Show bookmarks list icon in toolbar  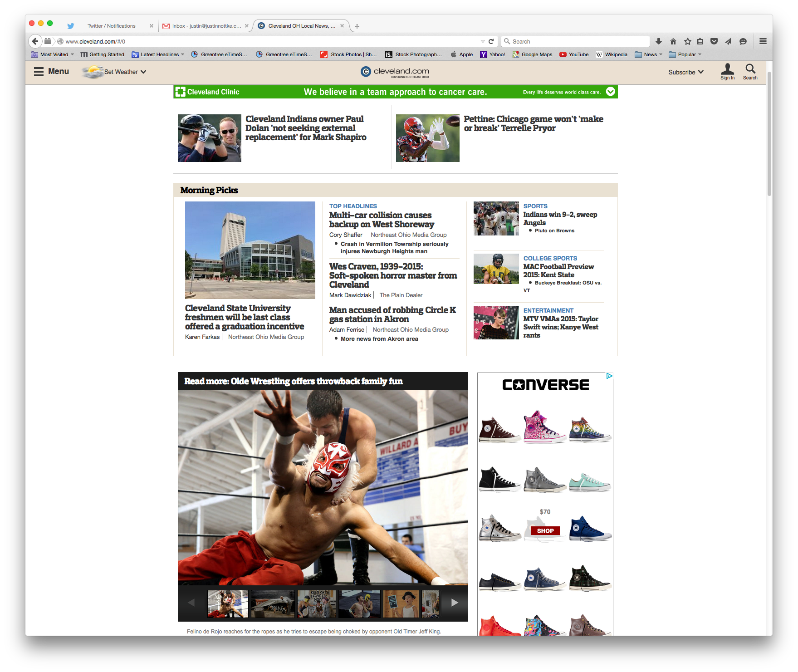[x=700, y=41]
